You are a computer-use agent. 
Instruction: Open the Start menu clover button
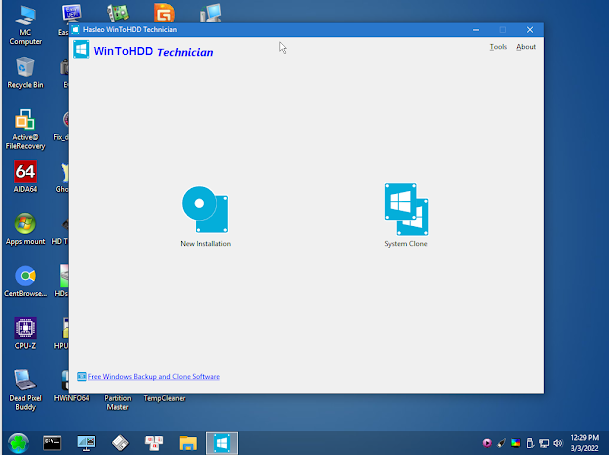click(18, 443)
